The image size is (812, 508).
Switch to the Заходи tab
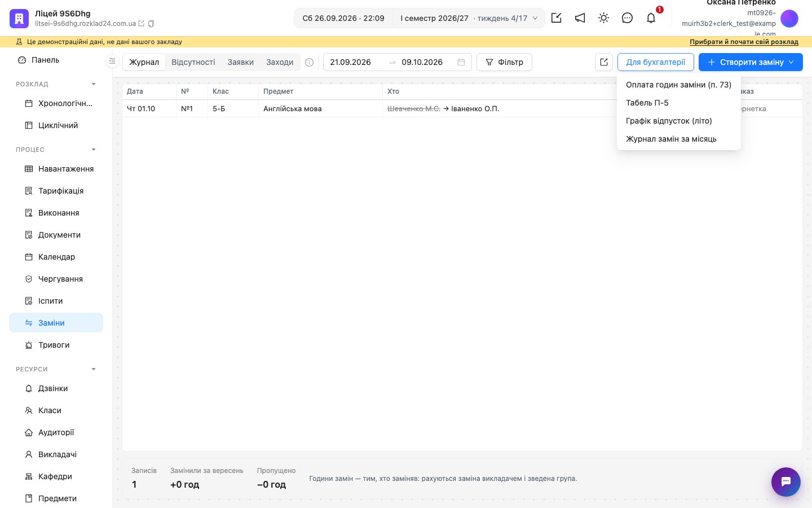click(x=280, y=62)
